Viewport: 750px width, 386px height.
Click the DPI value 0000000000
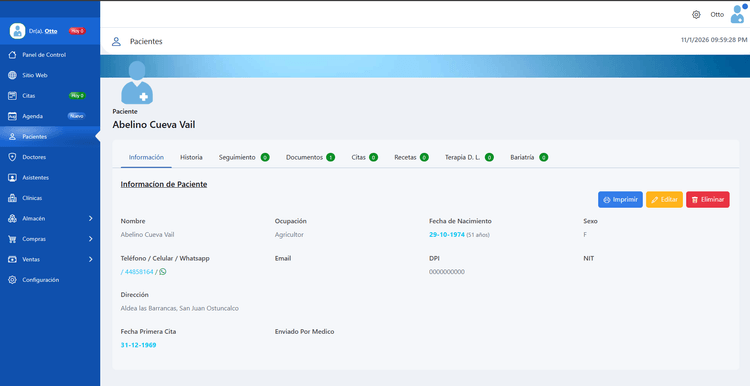point(447,272)
